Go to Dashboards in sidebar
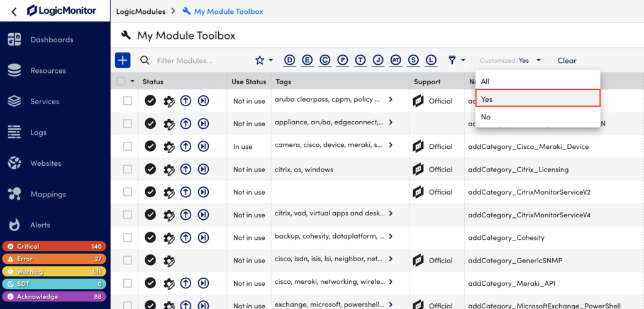The height and width of the screenshot is (309, 644). (x=52, y=40)
